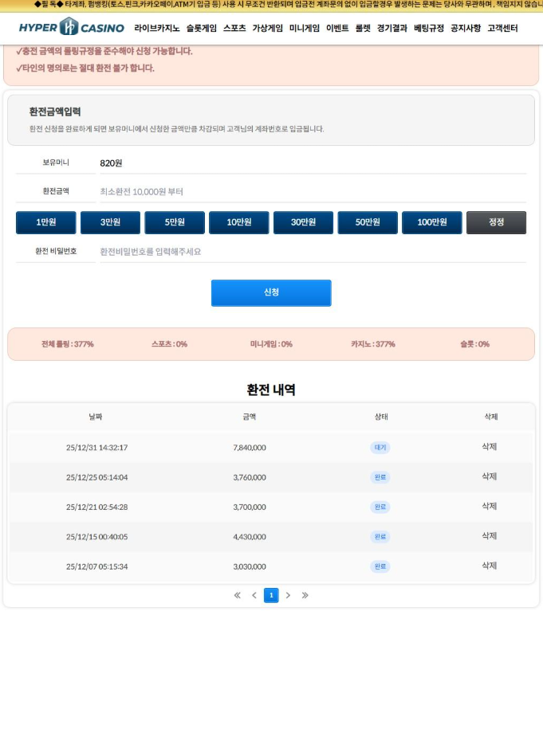Viewport: 543px width, 756px height.
Task: Open 슬롯게임 menu
Action: point(201,28)
